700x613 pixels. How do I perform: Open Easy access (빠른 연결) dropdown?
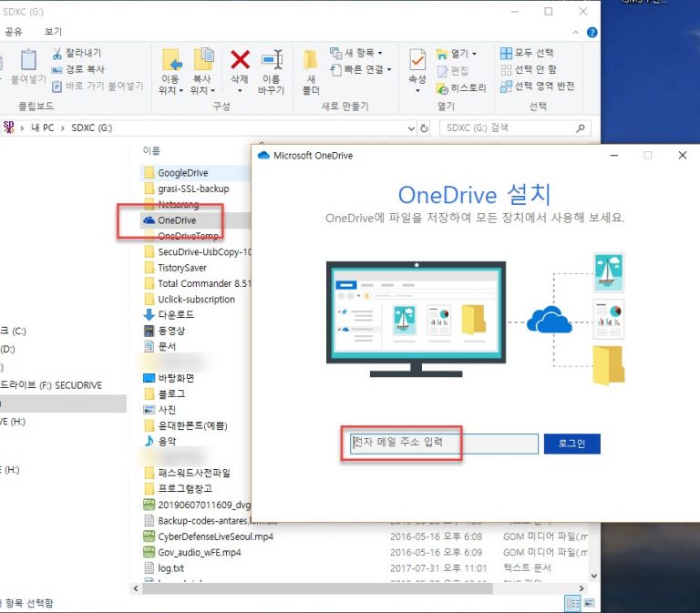pos(361,69)
